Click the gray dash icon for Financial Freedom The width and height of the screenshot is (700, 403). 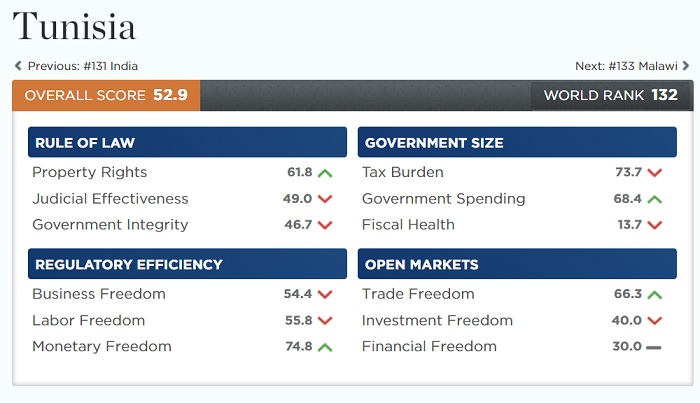click(x=654, y=347)
